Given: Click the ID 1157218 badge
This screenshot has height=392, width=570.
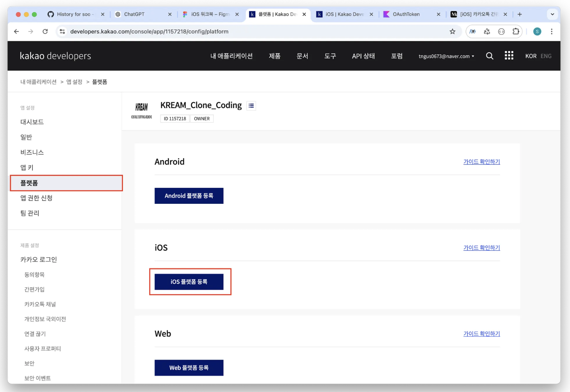Looking at the screenshot, I should click(175, 119).
